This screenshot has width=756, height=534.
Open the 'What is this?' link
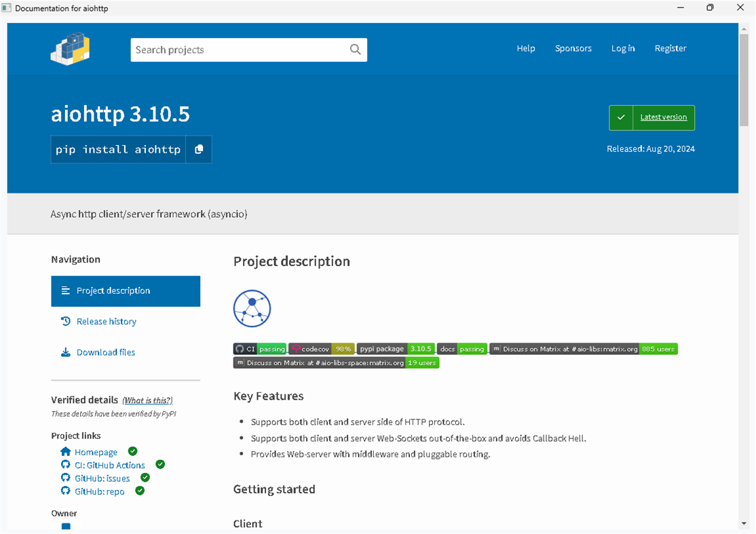(x=147, y=400)
